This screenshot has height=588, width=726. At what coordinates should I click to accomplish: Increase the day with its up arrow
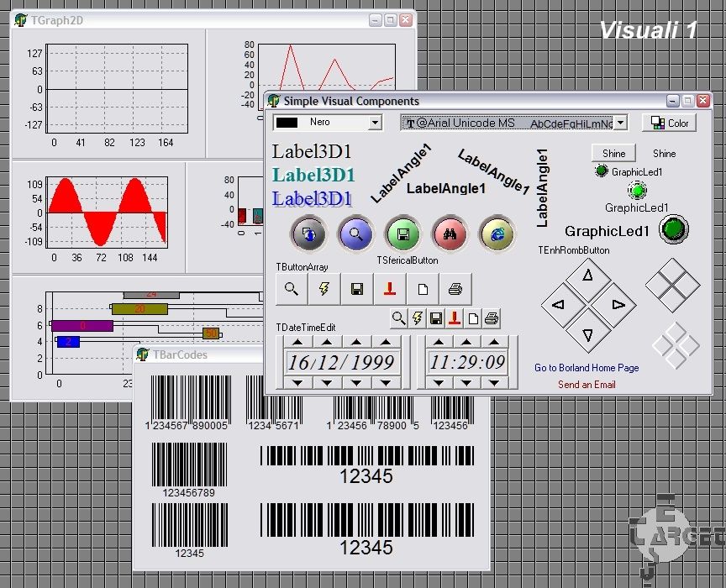coord(297,342)
